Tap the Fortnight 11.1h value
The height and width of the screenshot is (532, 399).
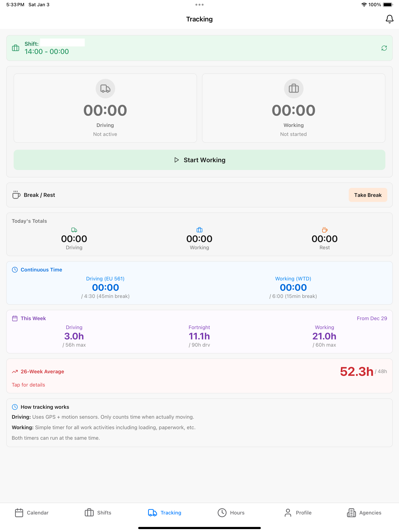(199, 336)
